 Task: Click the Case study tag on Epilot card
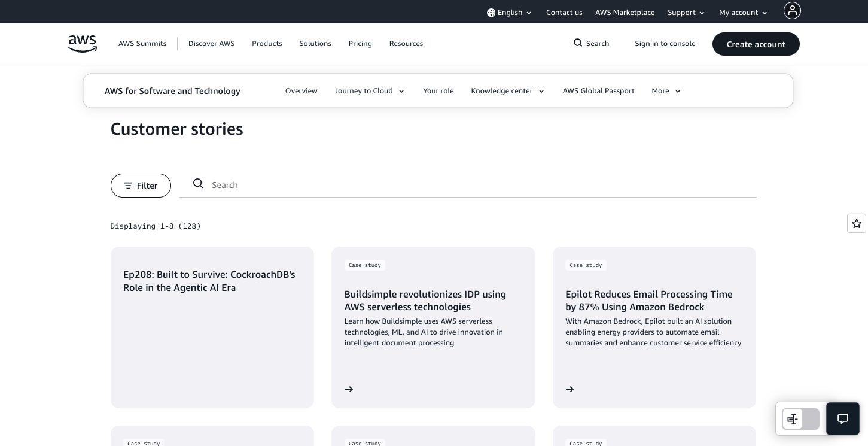click(x=586, y=265)
